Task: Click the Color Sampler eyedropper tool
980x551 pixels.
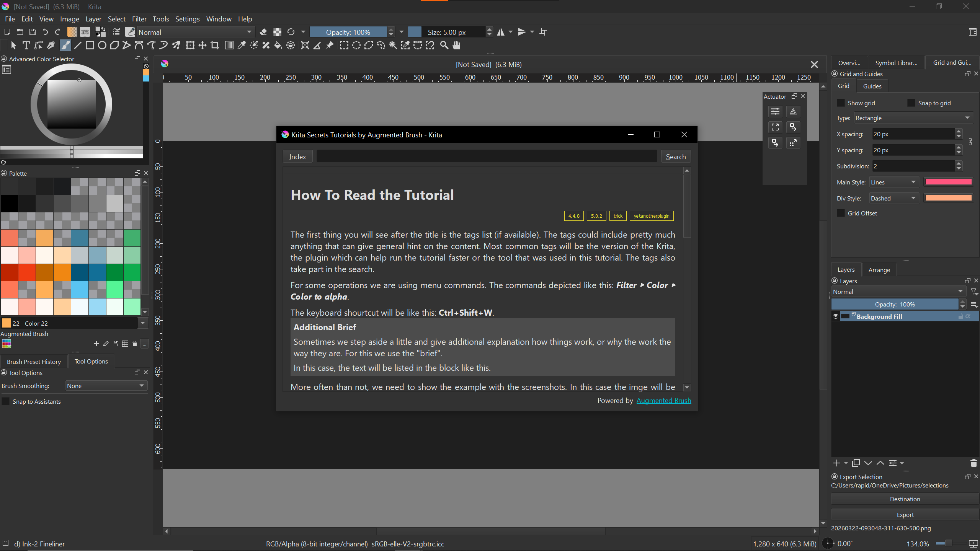Action: pos(241,46)
